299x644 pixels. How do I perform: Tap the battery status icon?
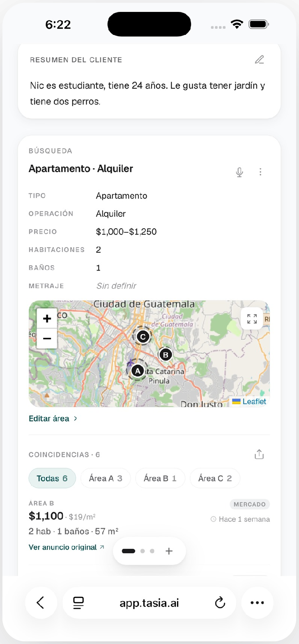[259, 24]
